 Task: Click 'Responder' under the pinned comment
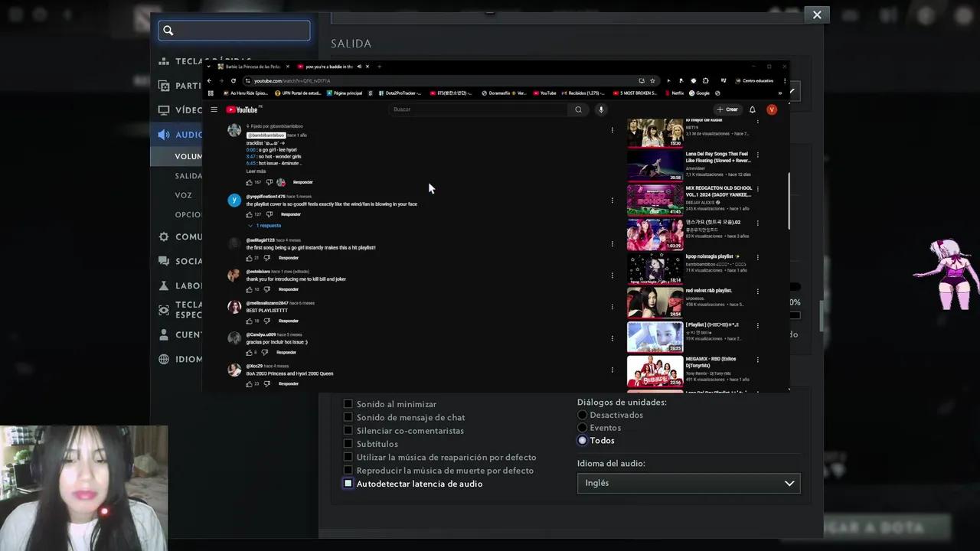[x=302, y=182]
